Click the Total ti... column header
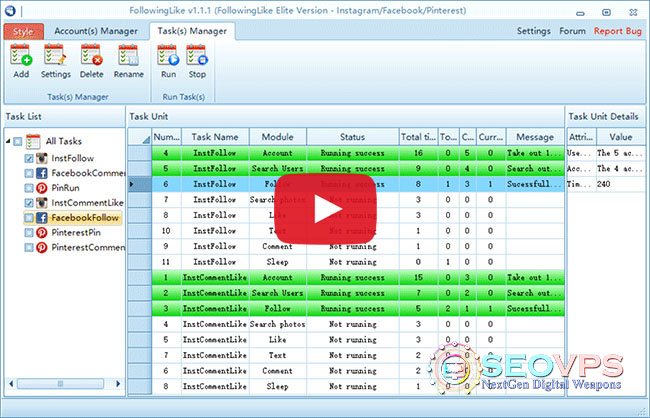This screenshot has width=650, height=418. [x=418, y=137]
